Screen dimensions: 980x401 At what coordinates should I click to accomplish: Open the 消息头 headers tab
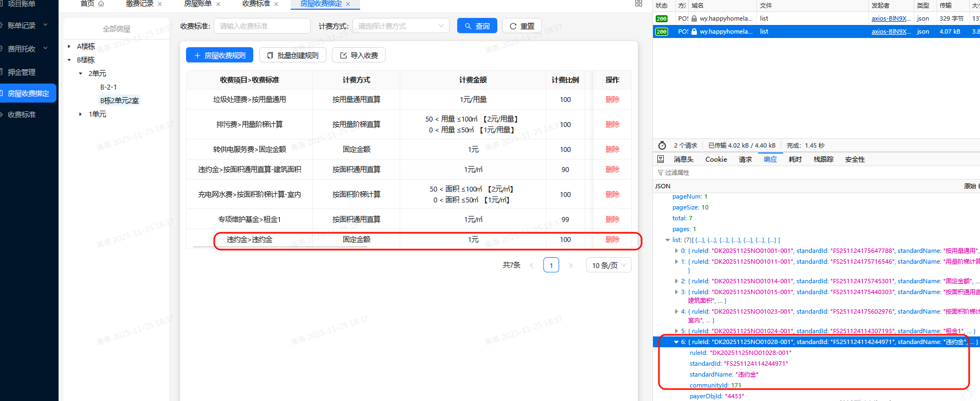click(x=683, y=160)
